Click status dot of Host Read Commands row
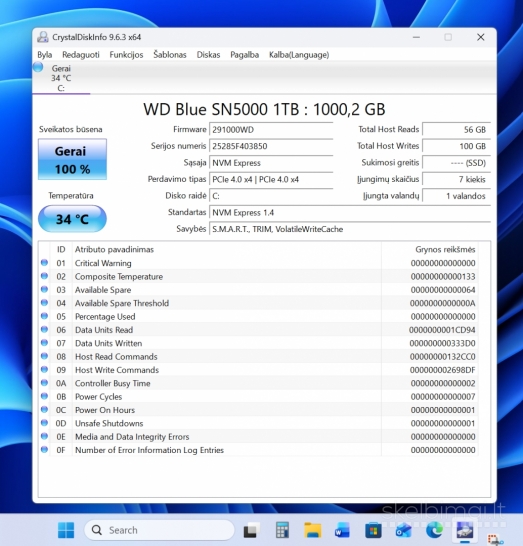Image resolution: width=523 pixels, height=546 pixels. pos(44,356)
